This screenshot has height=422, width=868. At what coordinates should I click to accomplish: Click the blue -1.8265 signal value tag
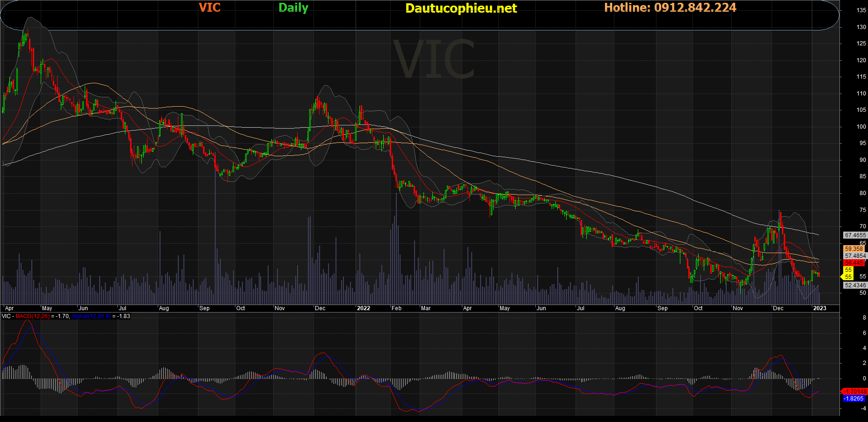(x=854, y=399)
